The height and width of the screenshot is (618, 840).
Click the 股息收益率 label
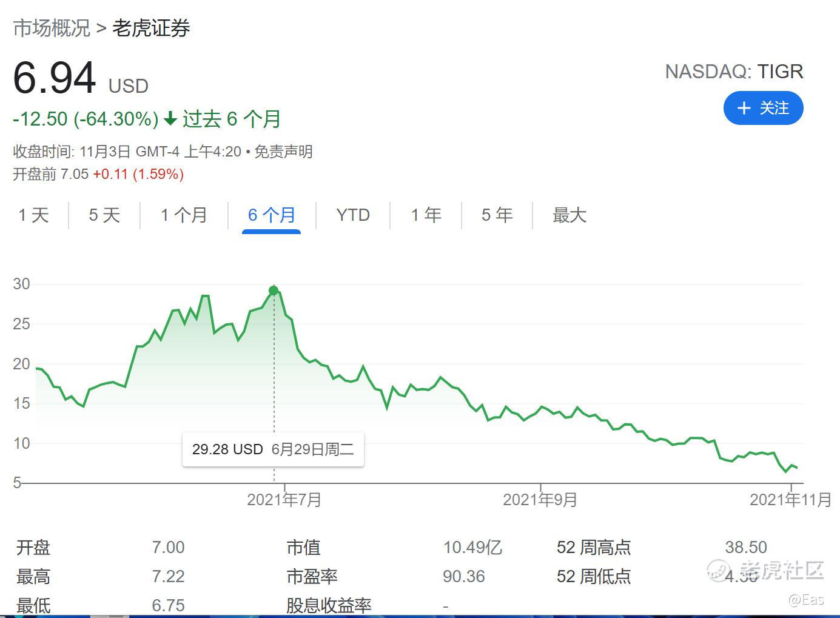click(x=329, y=605)
